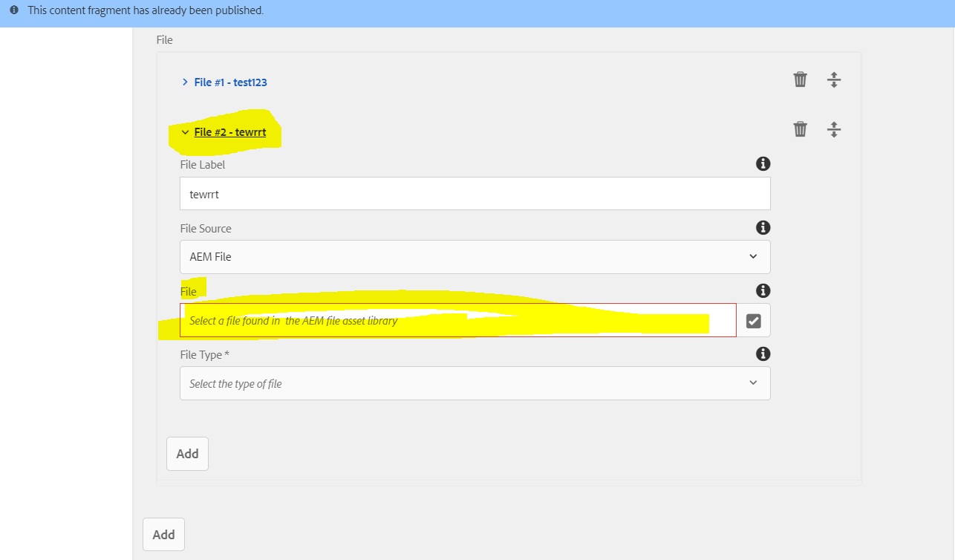This screenshot has width=955, height=560.
Task: Click inside the File Label field showing tewrrt
Action: click(x=475, y=193)
